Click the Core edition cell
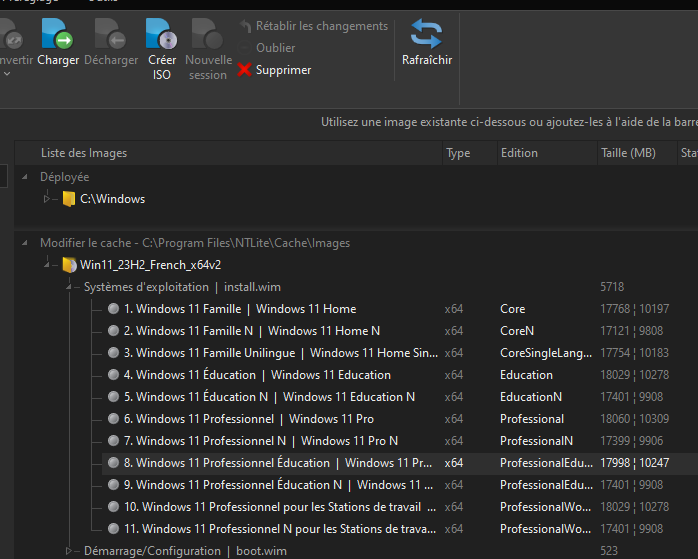698x559 pixels. coord(512,309)
